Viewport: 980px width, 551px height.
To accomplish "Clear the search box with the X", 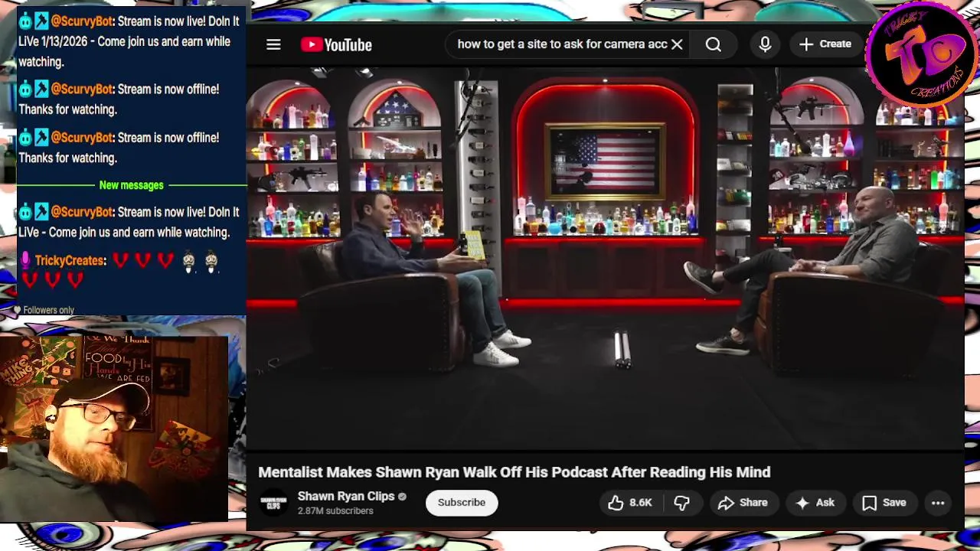I will click(x=677, y=44).
